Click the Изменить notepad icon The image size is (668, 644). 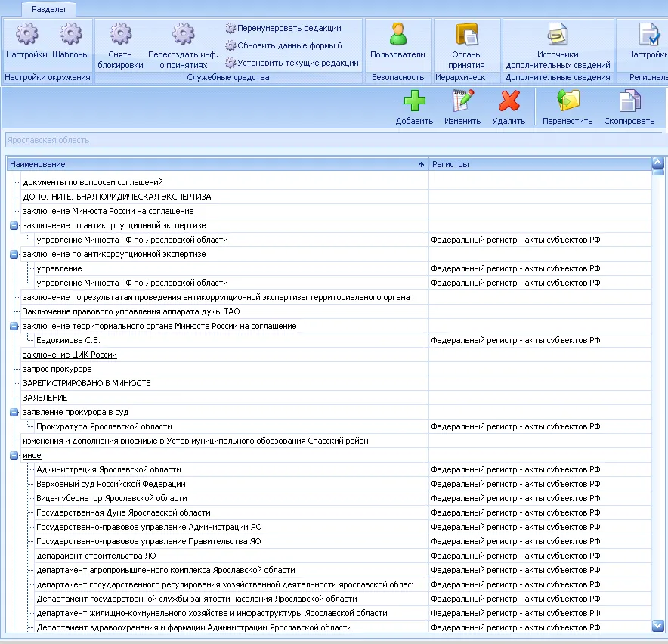tap(462, 101)
